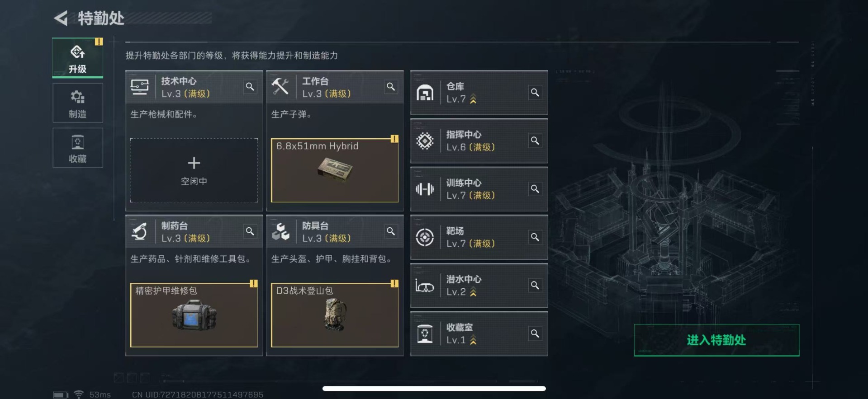
Task: Open the 收藏 sidebar tab
Action: (x=78, y=148)
